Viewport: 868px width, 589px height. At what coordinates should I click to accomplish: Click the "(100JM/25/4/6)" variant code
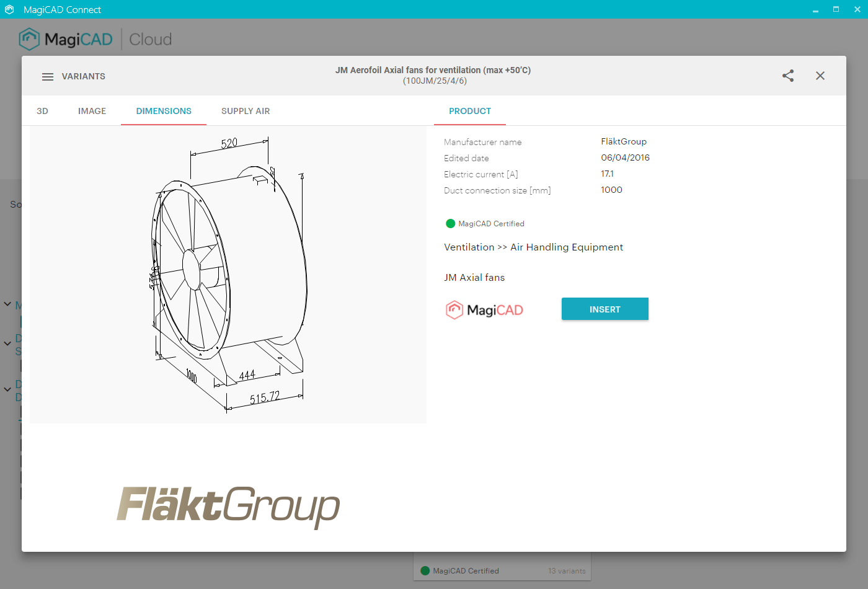[x=435, y=81]
